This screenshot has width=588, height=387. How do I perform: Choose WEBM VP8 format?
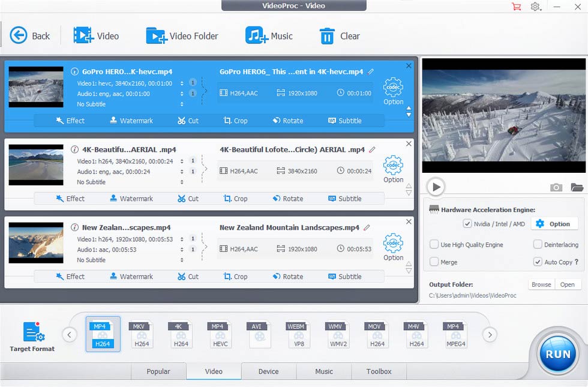point(299,334)
